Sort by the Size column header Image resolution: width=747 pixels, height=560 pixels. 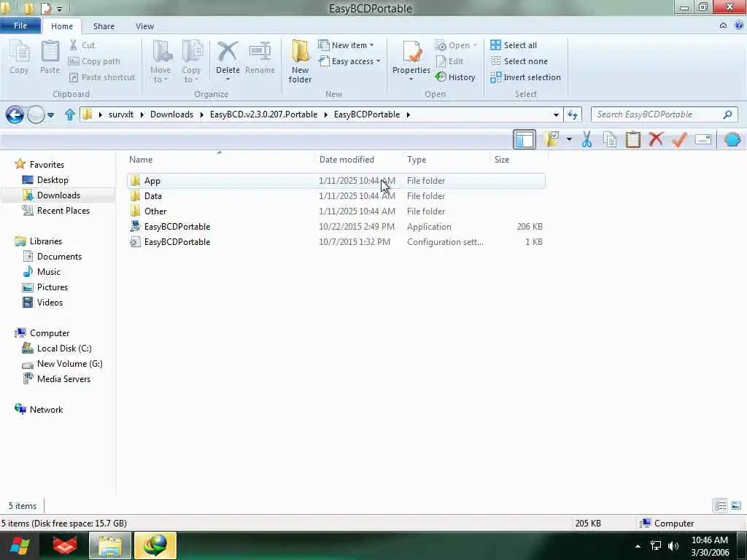(519, 160)
